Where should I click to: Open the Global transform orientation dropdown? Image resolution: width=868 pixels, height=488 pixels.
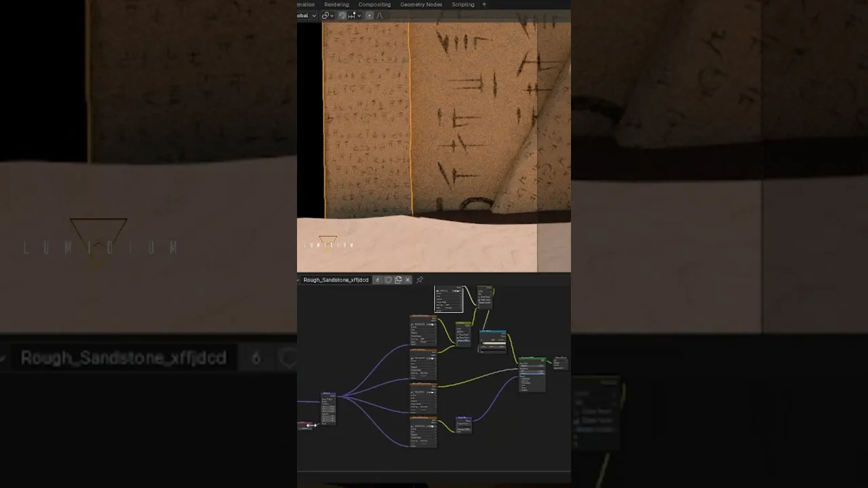[x=307, y=16]
